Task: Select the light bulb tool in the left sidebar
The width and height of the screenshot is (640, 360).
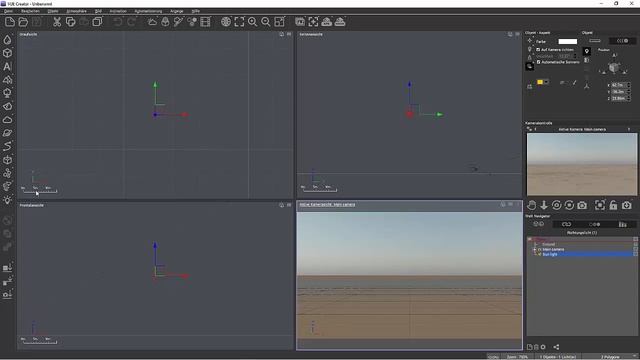Action: [7, 200]
